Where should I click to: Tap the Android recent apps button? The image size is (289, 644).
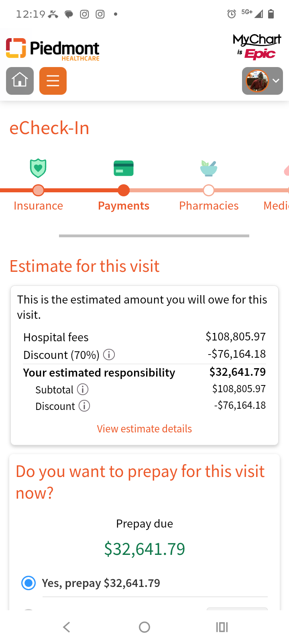pos(222,627)
